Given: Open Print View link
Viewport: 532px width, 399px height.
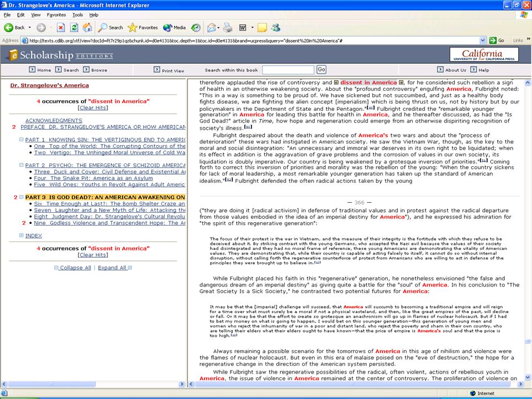Looking at the screenshot, I should tap(169, 70).
